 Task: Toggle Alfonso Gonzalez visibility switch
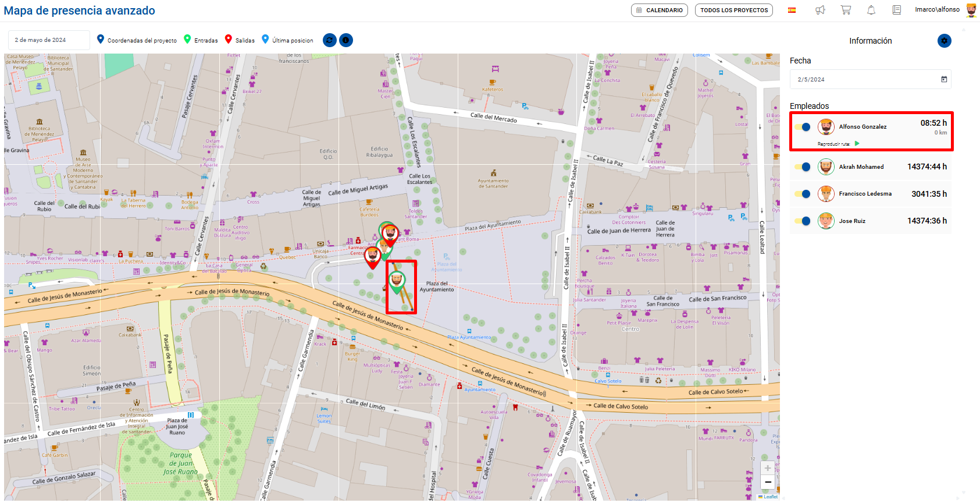tap(803, 127)
